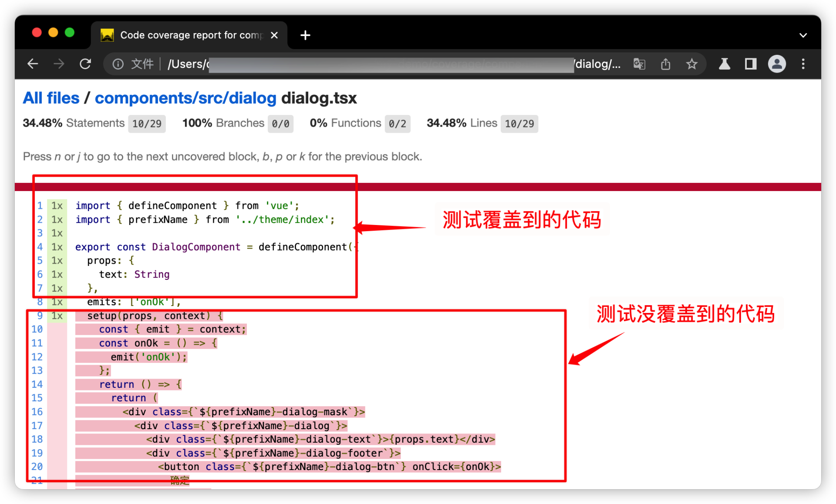The height and width of the screenshot is (504, 836).
Task: Toggle the browser side panel icon
Action: [751, 64]
